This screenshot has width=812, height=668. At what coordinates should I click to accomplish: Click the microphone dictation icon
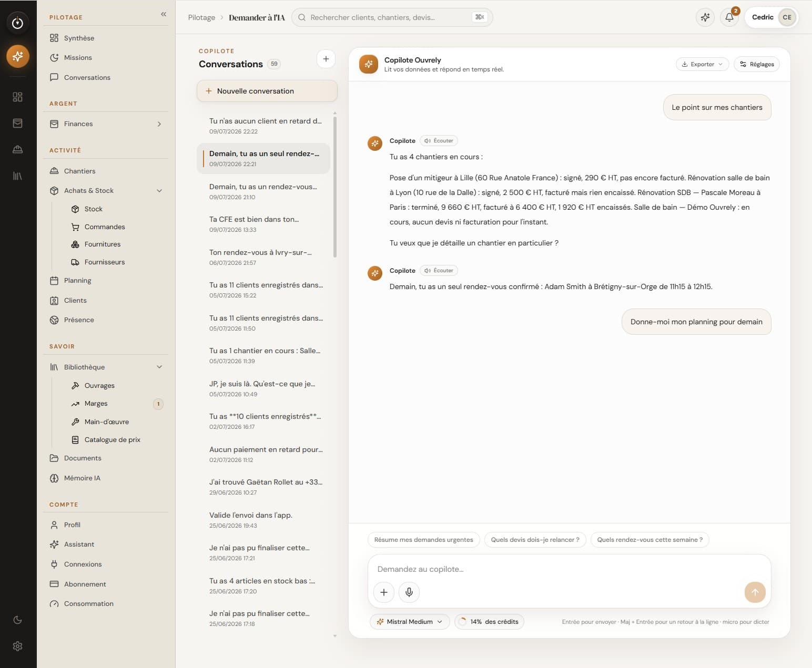point(409,592)
